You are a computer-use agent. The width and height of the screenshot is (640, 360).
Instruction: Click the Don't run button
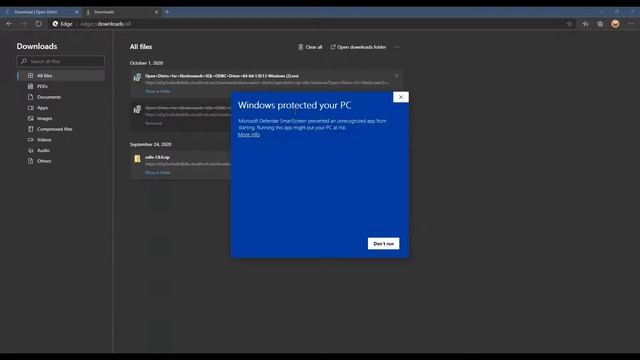pyautogui.click(x=384, y=244)
